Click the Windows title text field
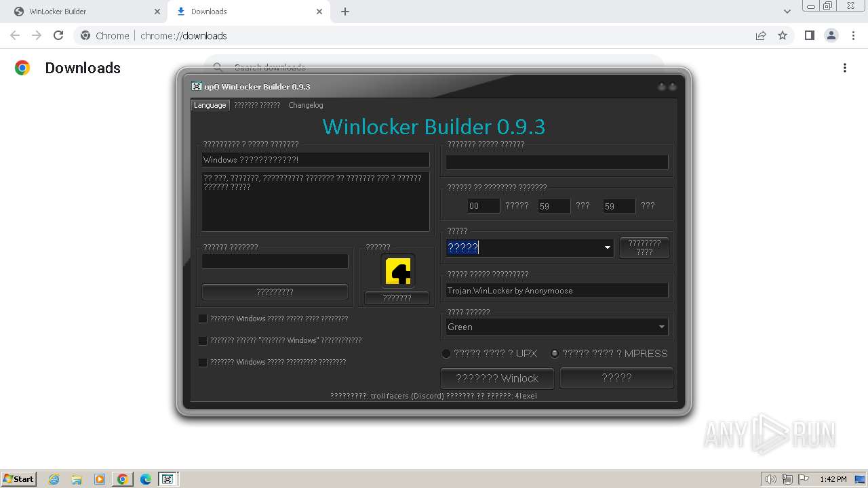Image resolution: width=868 pixels, height=488 pixels. [x=315, y=160]
